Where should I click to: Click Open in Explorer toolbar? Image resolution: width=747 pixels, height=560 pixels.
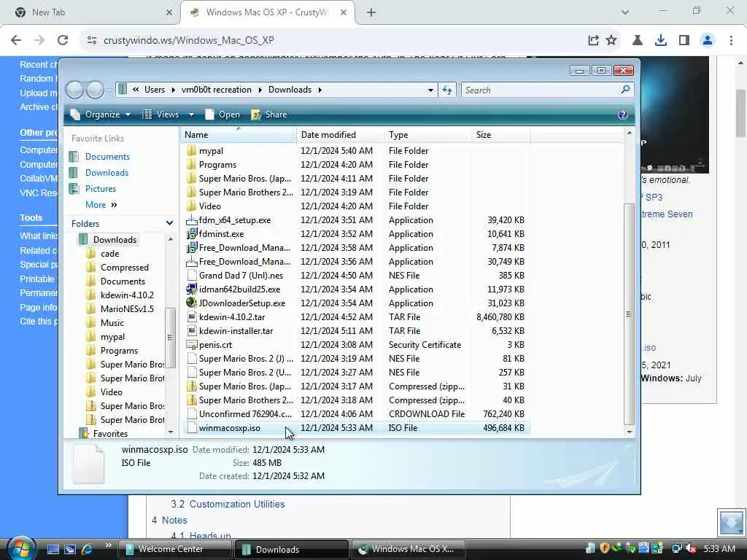pyautogui.click(x=222, y=114)
